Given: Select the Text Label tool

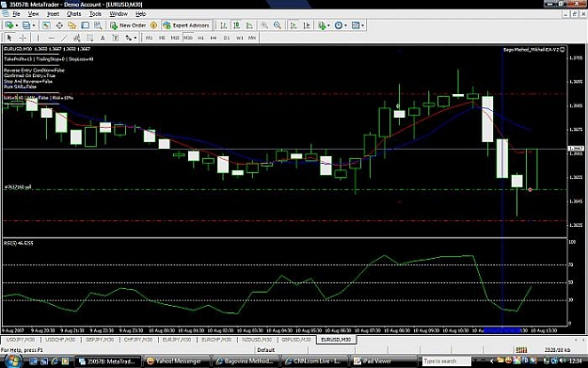Looking at the screenshot, I should tap(116, 38).
